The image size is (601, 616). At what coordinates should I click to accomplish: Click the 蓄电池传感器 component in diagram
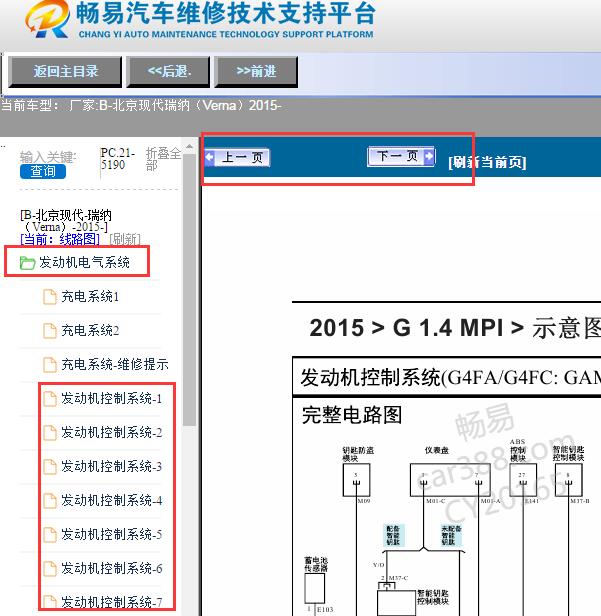(x=315, y=588)
